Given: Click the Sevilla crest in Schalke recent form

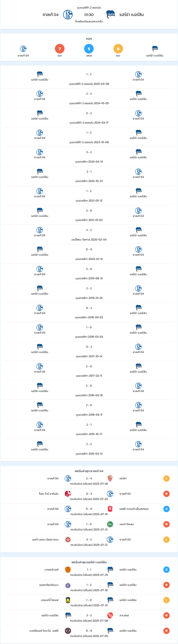Looking at the screenshot, I should (x=110, y=478).
